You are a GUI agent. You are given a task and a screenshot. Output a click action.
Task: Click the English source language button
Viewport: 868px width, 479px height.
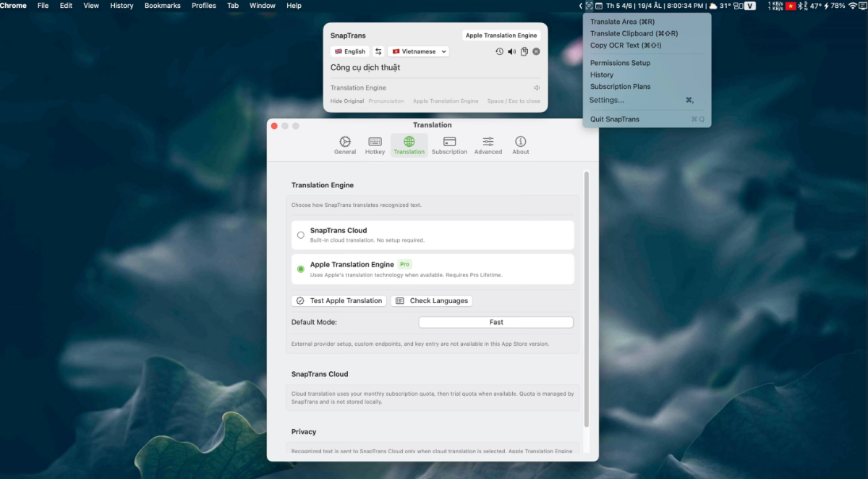click(x=350, y=51)
